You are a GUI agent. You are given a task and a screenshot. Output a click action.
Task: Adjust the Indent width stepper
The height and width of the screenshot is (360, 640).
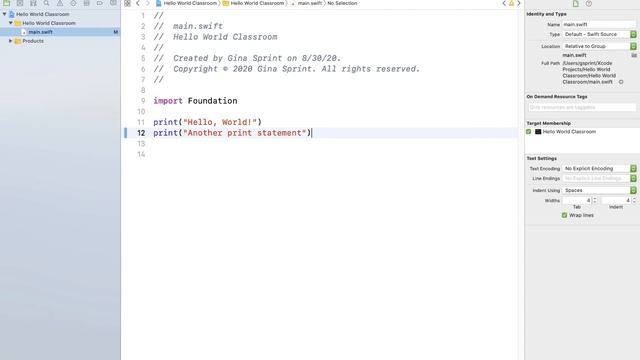click(x=634, y=200)
